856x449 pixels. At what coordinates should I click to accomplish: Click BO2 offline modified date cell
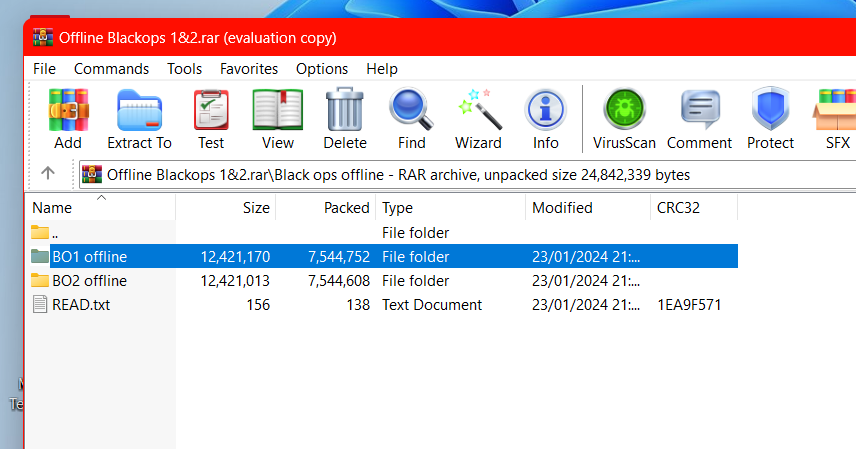coord(586,280)
